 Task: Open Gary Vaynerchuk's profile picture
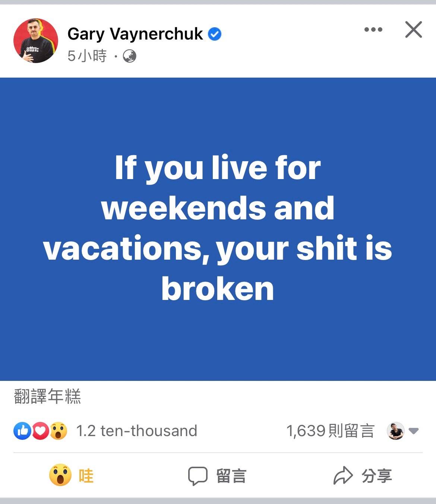[36, 41]
